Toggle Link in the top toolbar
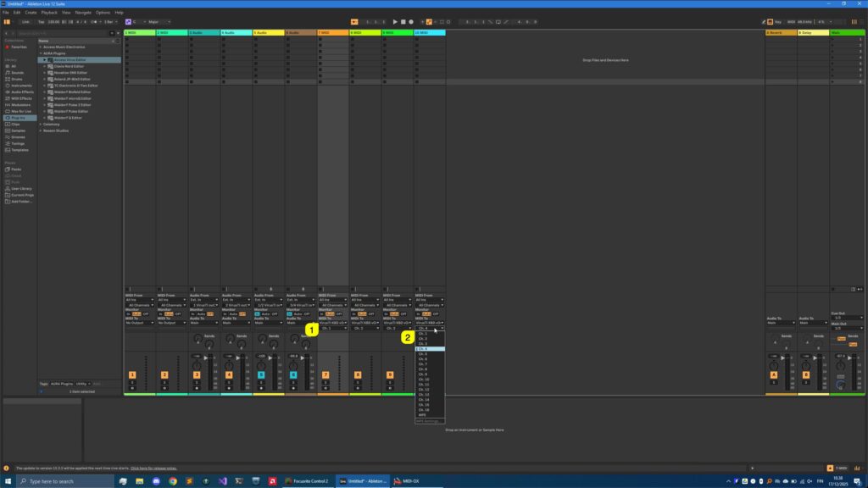 [27, 21]
